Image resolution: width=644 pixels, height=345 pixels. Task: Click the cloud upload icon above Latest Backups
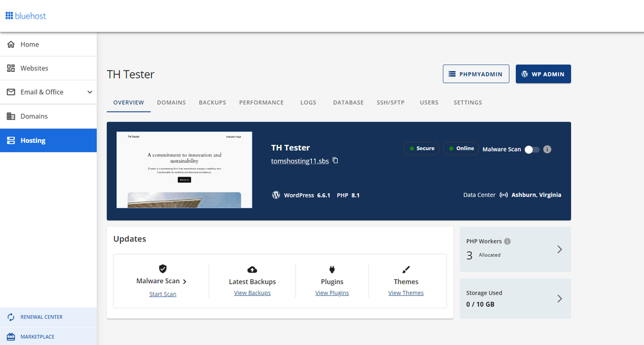tap(252, 270)
